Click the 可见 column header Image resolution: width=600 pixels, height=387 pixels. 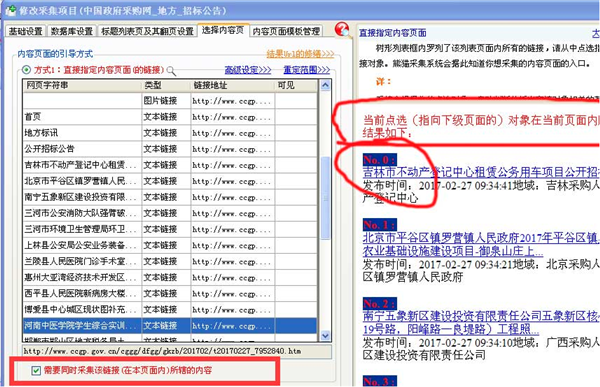[296, 85]
